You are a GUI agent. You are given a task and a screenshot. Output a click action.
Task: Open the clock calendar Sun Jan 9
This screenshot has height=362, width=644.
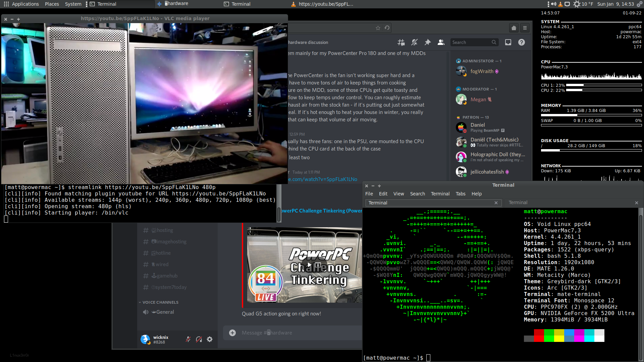[615, 4]
